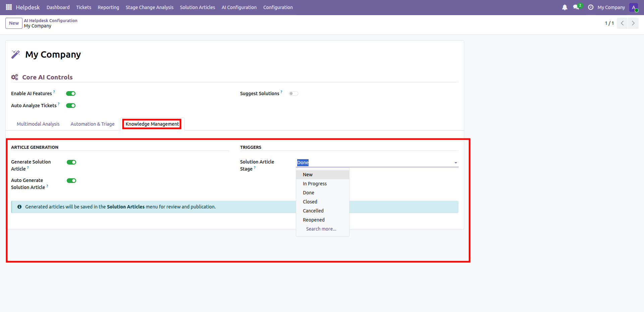Open the AI Configuration menu
Viewport: 644px width, 312px height.
coord(239,7)
